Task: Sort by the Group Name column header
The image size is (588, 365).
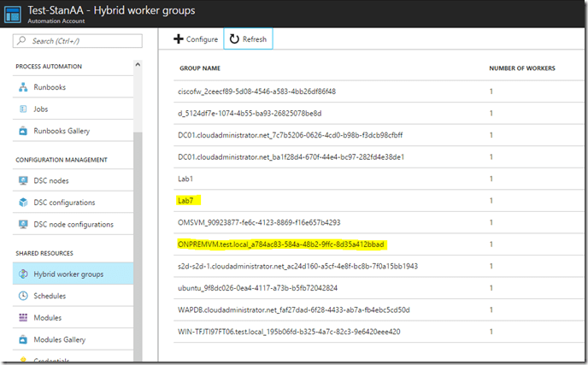Action: [x=200, y=68]
